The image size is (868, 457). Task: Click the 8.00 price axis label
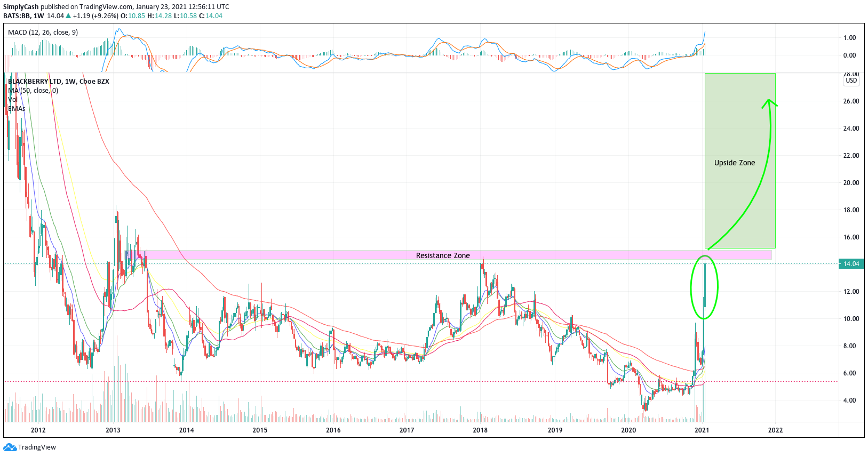(849, 346)
